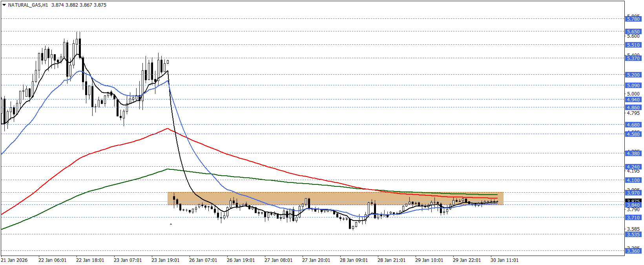The height and width of the screenshot is (265, 644).
Task: Click the 4.100 level tag on axis
Action: [x=633, y=180]
